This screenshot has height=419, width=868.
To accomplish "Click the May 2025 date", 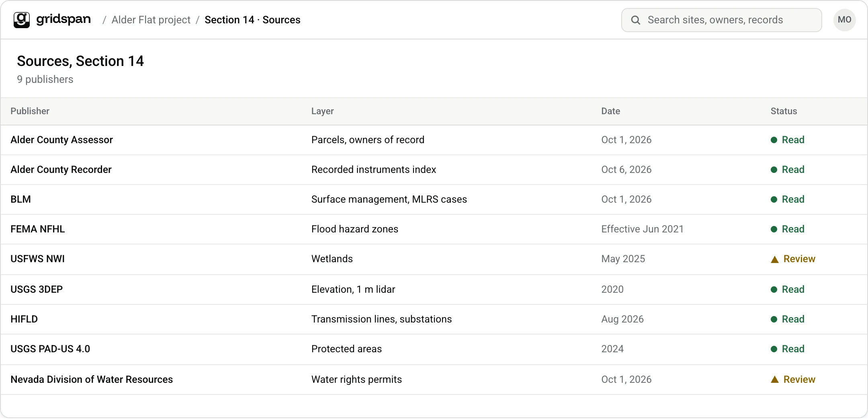I will [x=623, y=259].
